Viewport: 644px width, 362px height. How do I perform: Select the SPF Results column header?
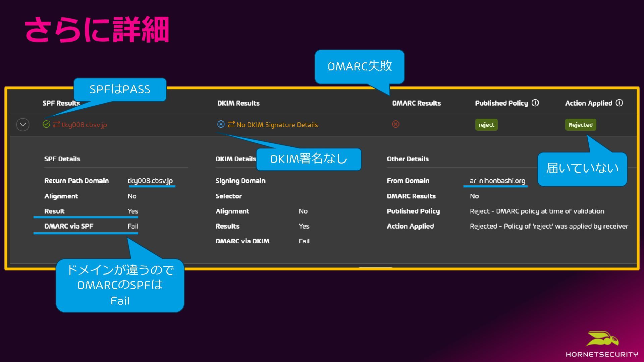[x=61, y=103]
